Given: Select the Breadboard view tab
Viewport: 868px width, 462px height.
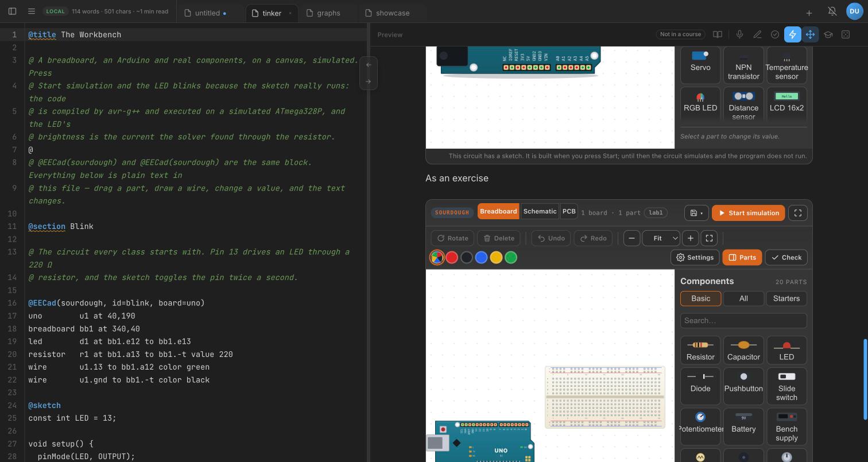Looking at the screenshot, I should pos(498,211).
